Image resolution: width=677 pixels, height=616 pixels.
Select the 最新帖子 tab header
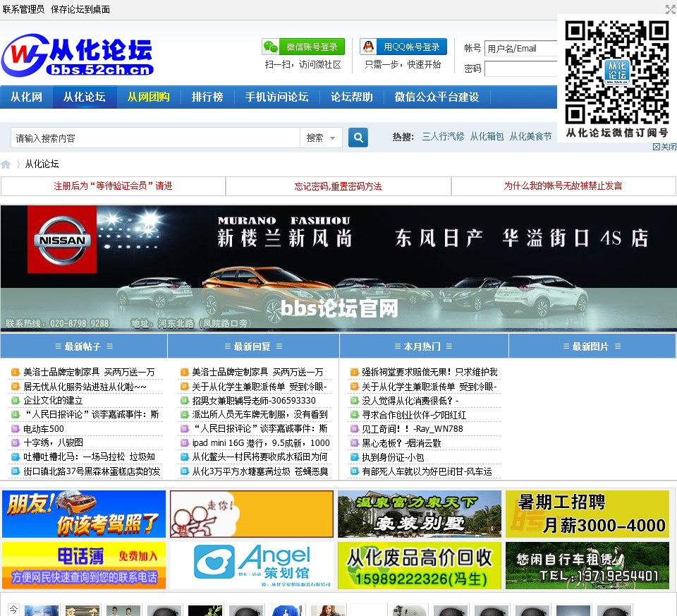(x=84, y=346)
